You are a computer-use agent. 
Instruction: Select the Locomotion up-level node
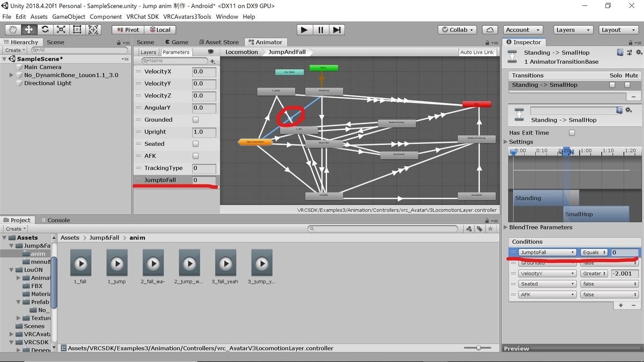255,142
